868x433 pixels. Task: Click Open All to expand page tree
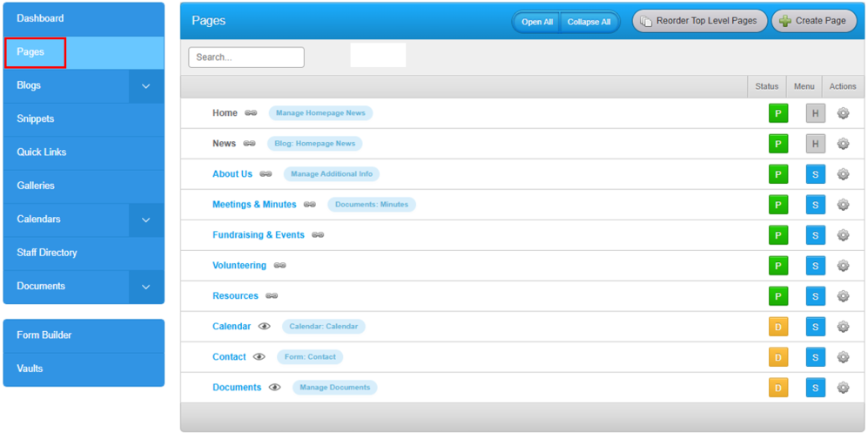[x=537, y=22]
